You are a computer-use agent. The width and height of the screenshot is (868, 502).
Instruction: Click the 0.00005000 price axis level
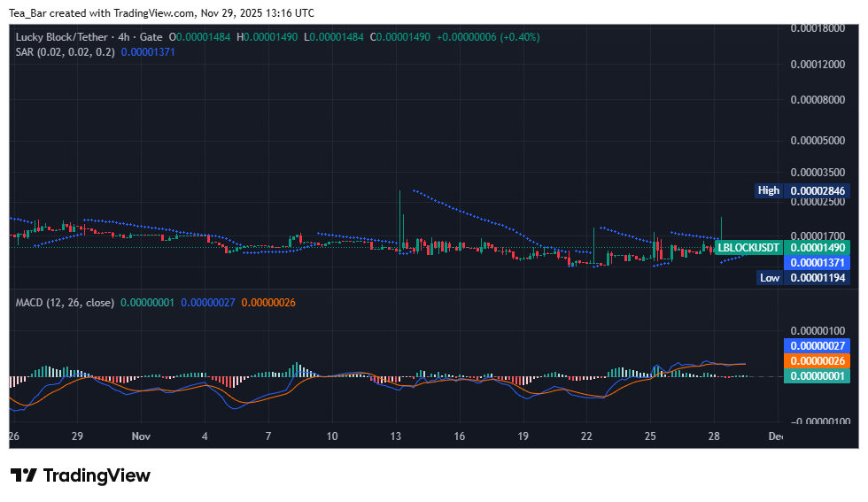(818, 141)
